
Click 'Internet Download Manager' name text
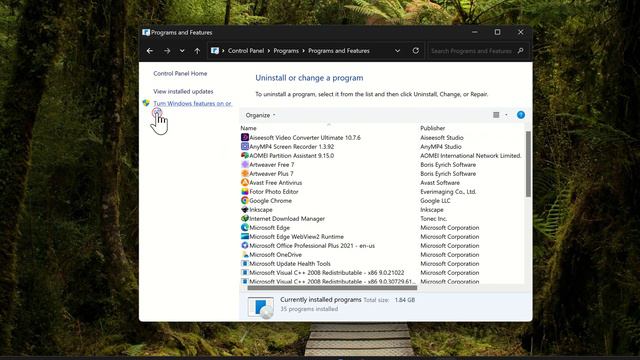(x=287, y=218)
